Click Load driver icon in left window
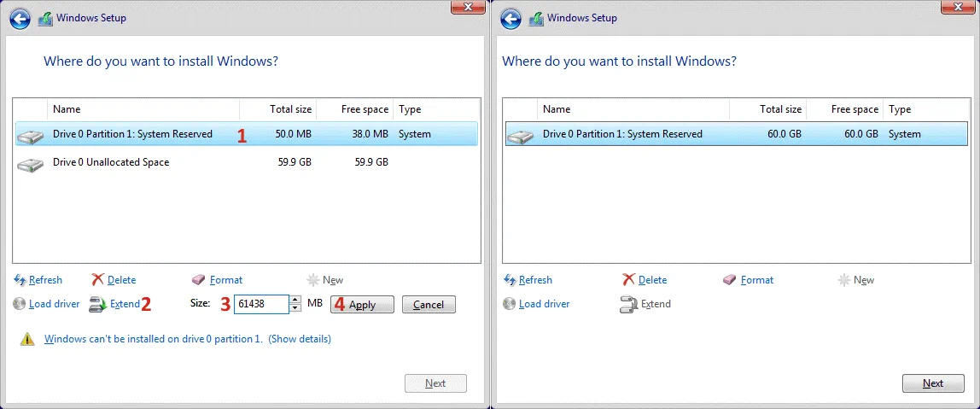 coord(20,304)
